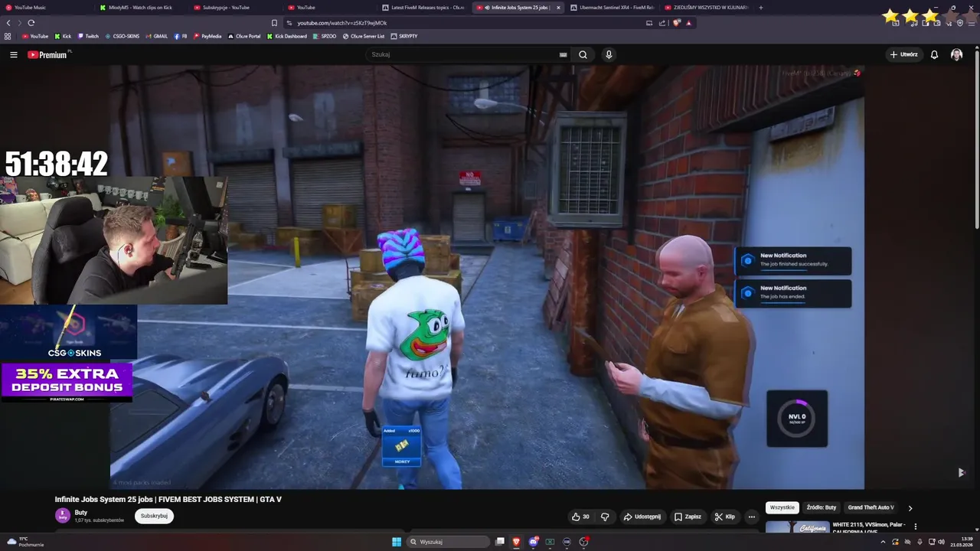980x551 pixels.
Task: Click the taskbar Wyszukaj search box
Action: [x=449, y=542]
